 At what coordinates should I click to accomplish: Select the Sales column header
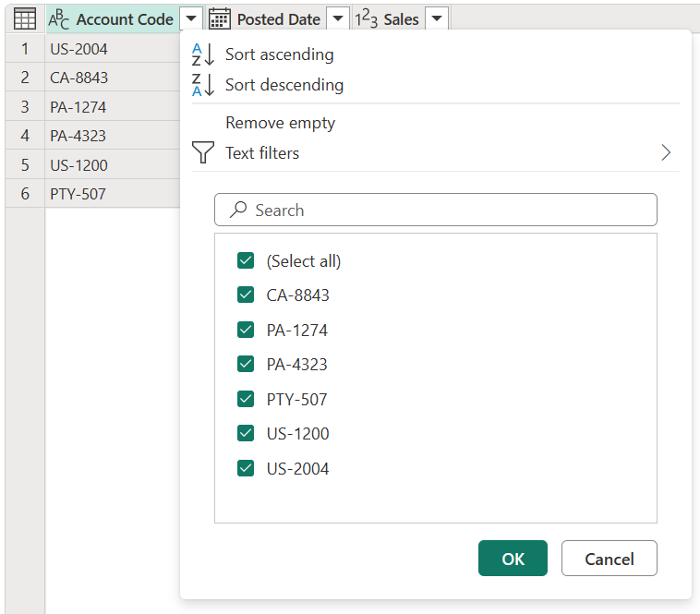click(x=401, y=19)
